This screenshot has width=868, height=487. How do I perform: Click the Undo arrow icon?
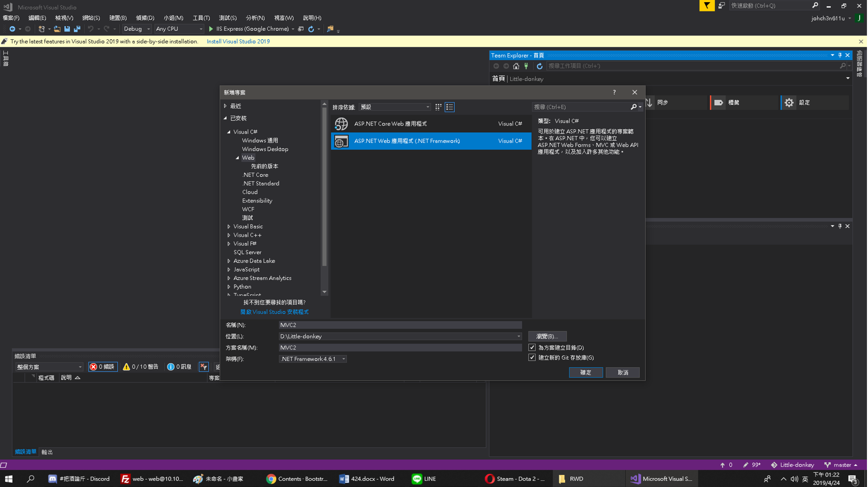point(91,29)
